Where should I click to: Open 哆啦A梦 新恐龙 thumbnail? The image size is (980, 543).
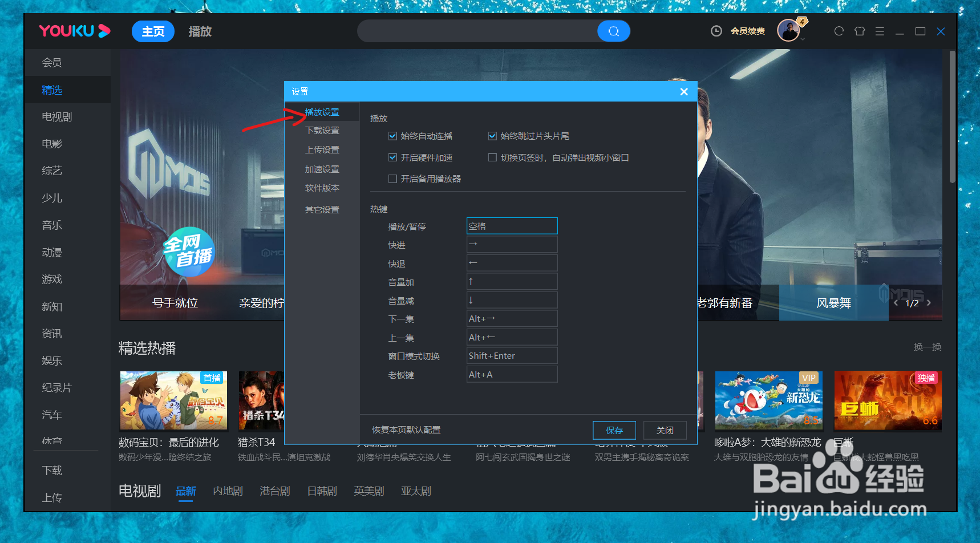[768, 400]
